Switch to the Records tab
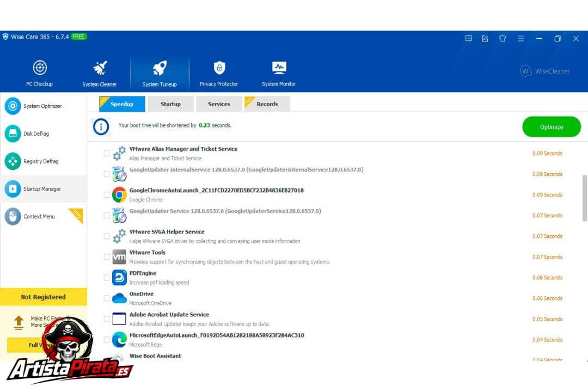The height and width of the screenshot is (392, 588). [x=267, y=104]
